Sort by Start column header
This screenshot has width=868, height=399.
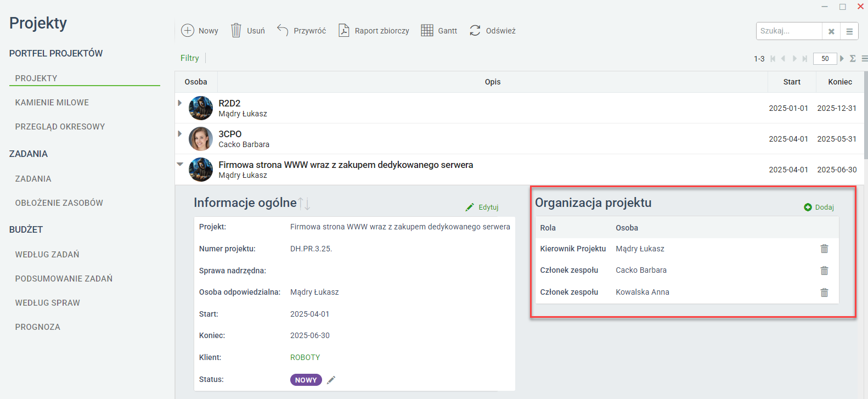(x=792, y=82)
